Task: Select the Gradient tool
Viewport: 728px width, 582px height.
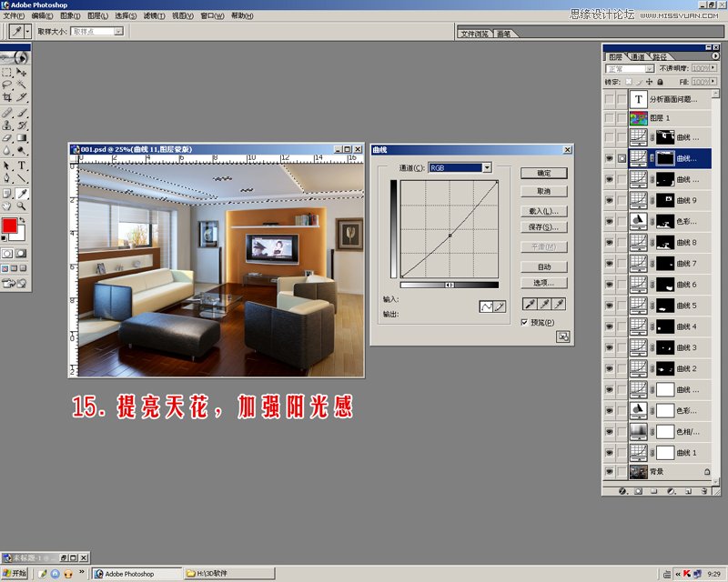Action: click(x=21, y=138)
